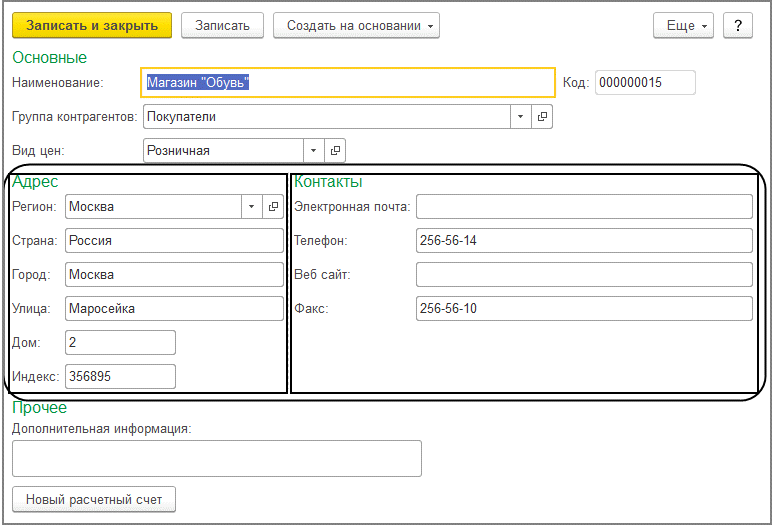Image resolution: width=772 pixels, height=525 pixels.
Task: Click the 'Новый расчетный счет' button
Action: point(94,499)
